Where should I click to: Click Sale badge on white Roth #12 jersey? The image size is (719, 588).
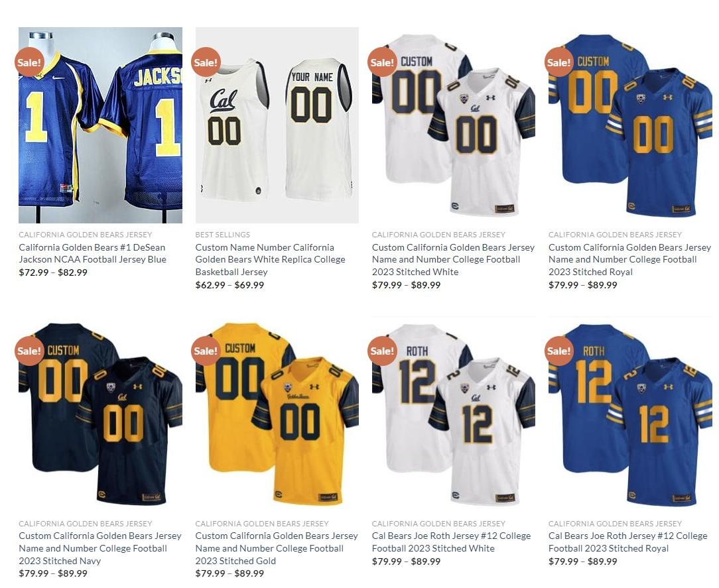383,351
